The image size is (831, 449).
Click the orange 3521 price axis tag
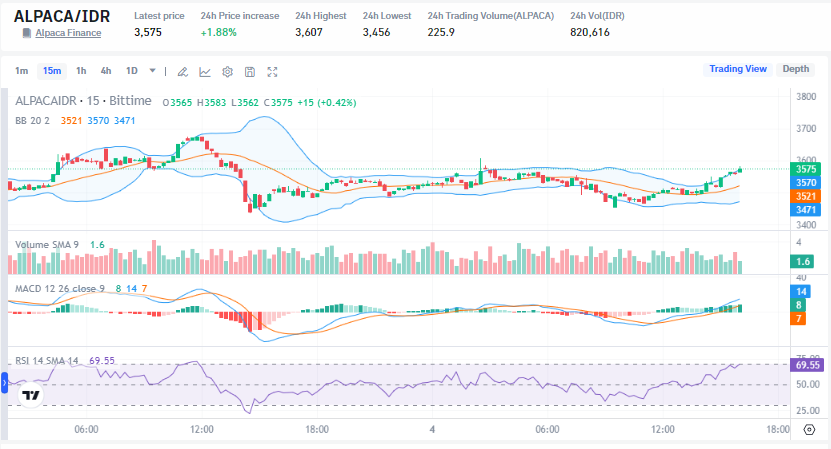click(806, 196)
